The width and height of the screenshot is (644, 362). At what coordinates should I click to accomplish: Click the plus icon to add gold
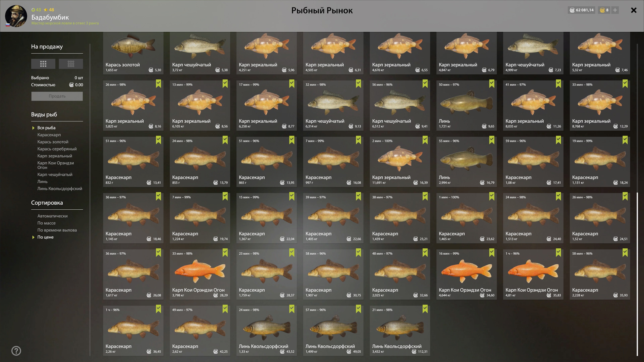[x=615, y=10]
